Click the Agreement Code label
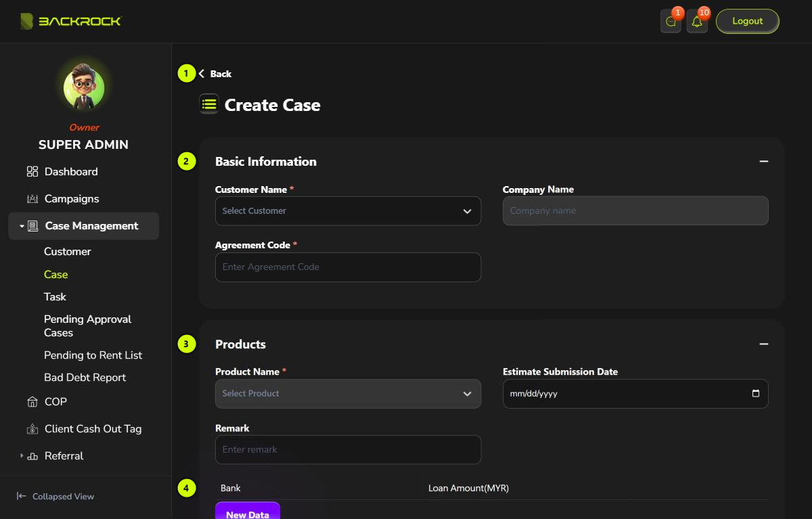 tap(252, 245)
